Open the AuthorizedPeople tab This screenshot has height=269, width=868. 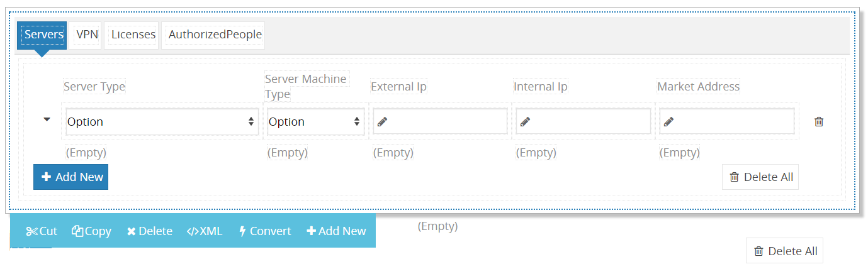click(x=215, y=35)
